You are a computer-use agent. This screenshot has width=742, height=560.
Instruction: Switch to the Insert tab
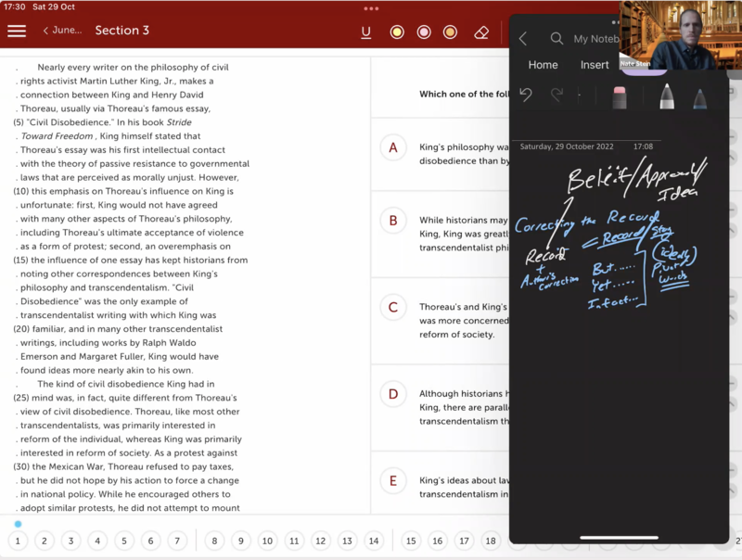(x=595, y=65)
